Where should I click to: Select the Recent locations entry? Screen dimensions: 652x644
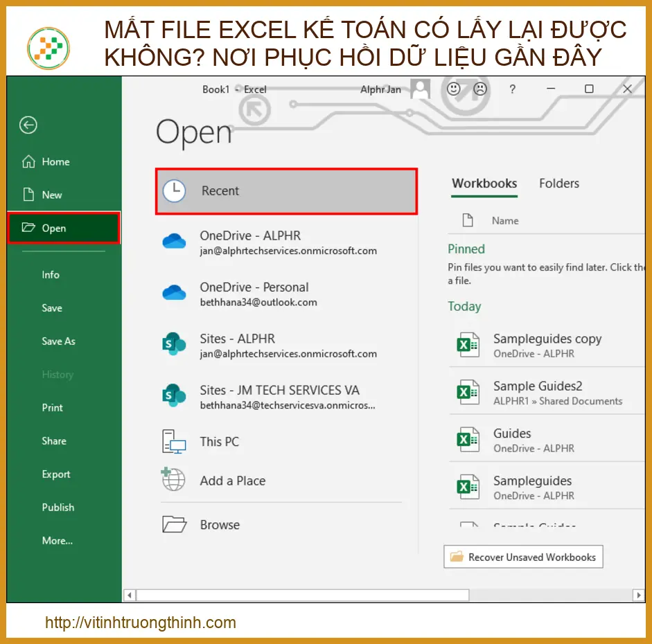286,191
